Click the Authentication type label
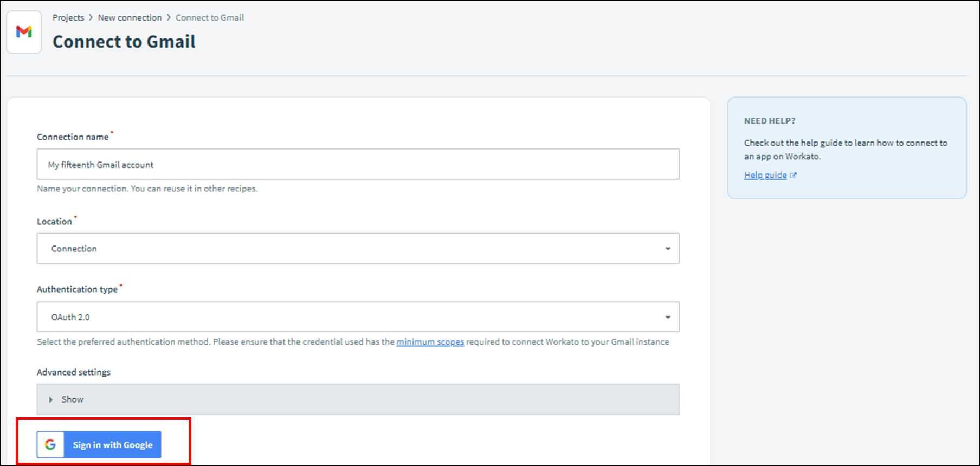The width and height of the screenshot is (980, 466). (77, 289)
